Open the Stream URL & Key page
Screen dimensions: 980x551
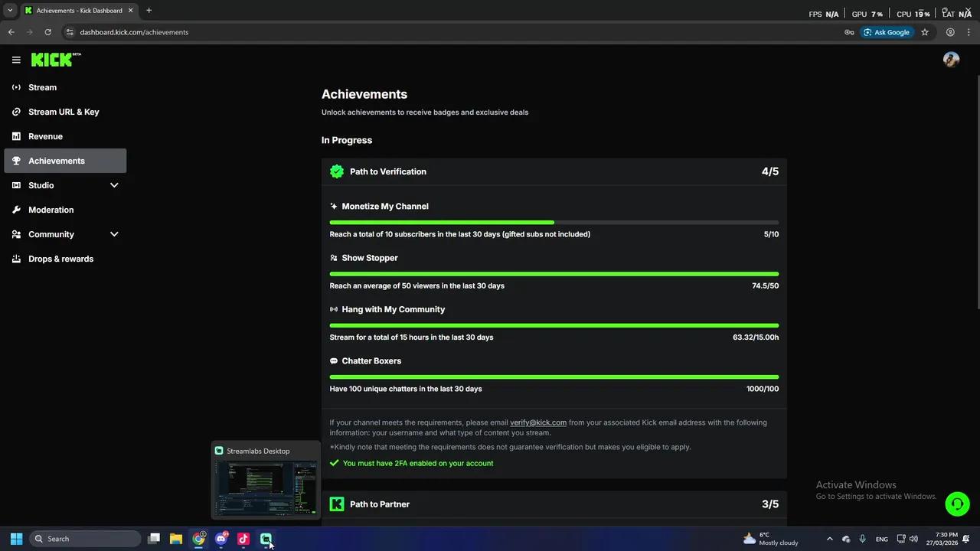coord(64,112)
